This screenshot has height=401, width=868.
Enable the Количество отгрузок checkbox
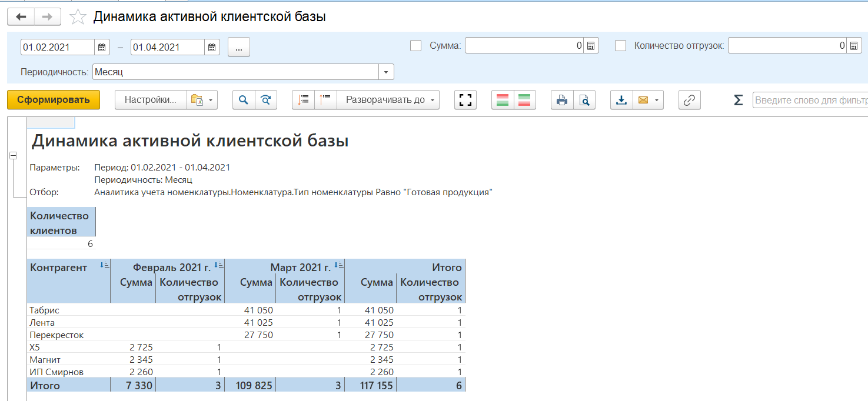pos(620,45)
